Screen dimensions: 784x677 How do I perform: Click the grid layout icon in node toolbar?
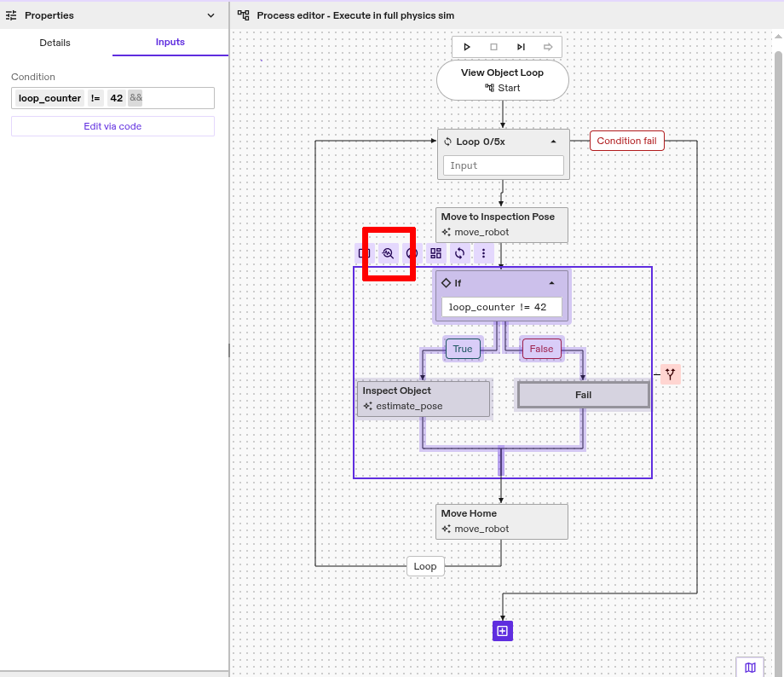point(436,253)
